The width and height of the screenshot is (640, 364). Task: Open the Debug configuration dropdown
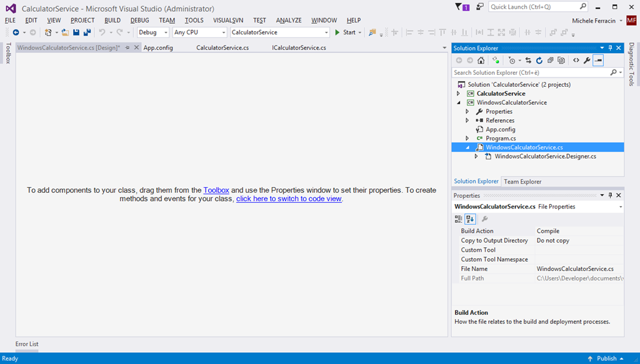pyautogui.click(x=153, y=32)
